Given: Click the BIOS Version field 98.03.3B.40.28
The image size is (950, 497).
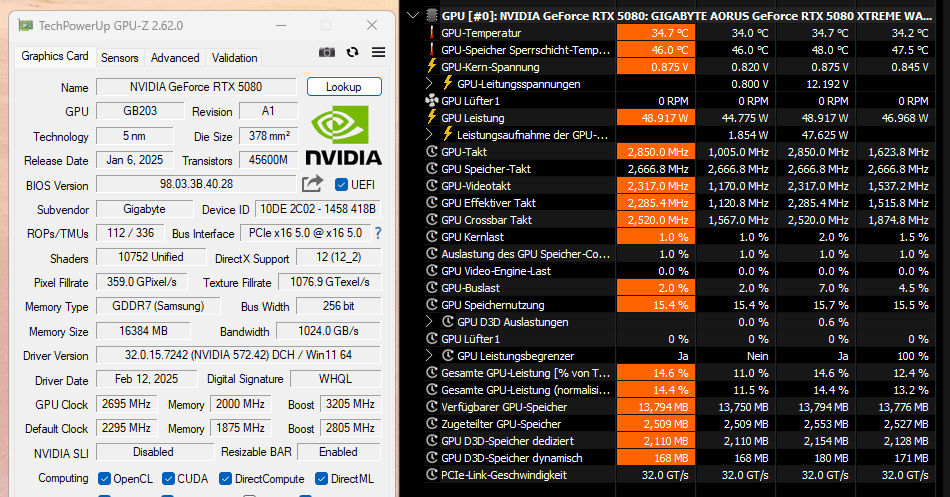Looking at the screenshot, I should pos(196,184).
